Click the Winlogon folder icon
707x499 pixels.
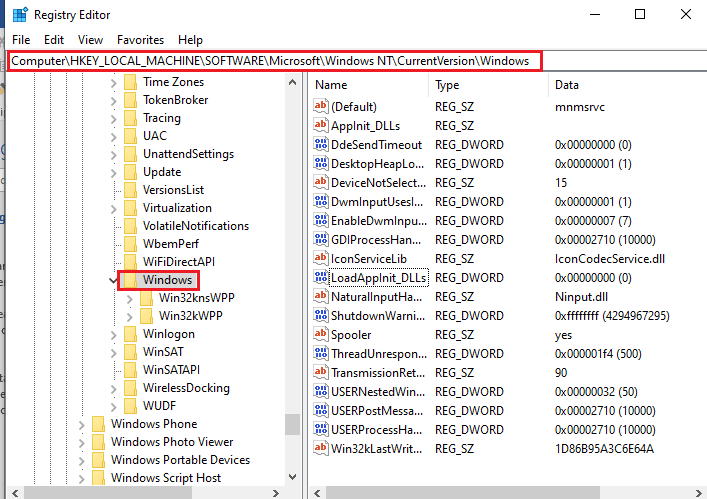point(130,334)
